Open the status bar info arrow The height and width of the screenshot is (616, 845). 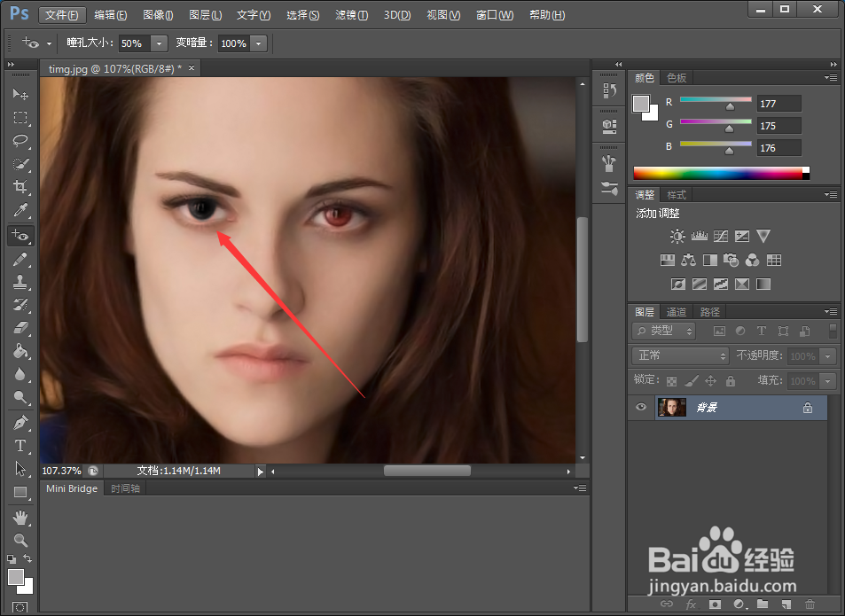261,472
